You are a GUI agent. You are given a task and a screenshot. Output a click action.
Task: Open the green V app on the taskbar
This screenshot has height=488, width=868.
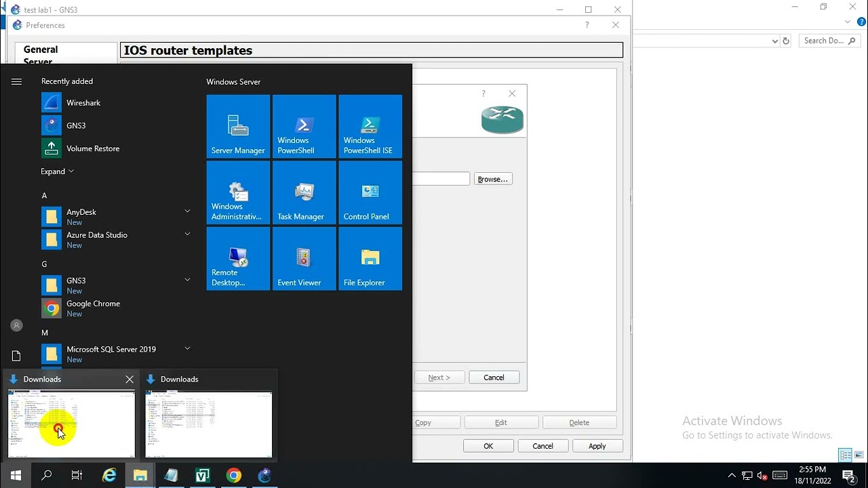202,476
